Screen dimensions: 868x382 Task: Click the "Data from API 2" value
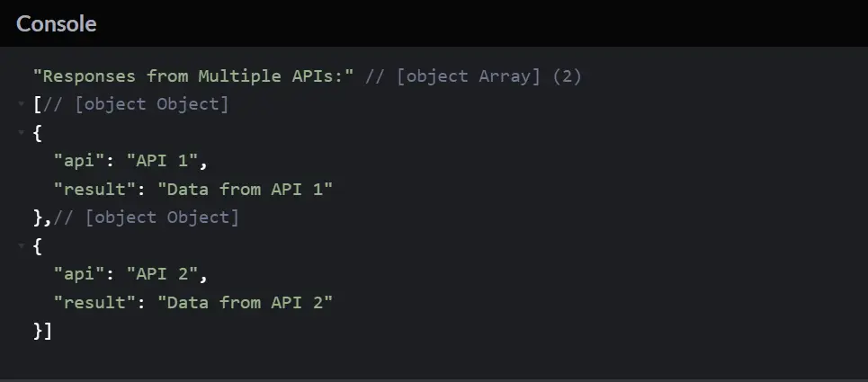point(245,302)
